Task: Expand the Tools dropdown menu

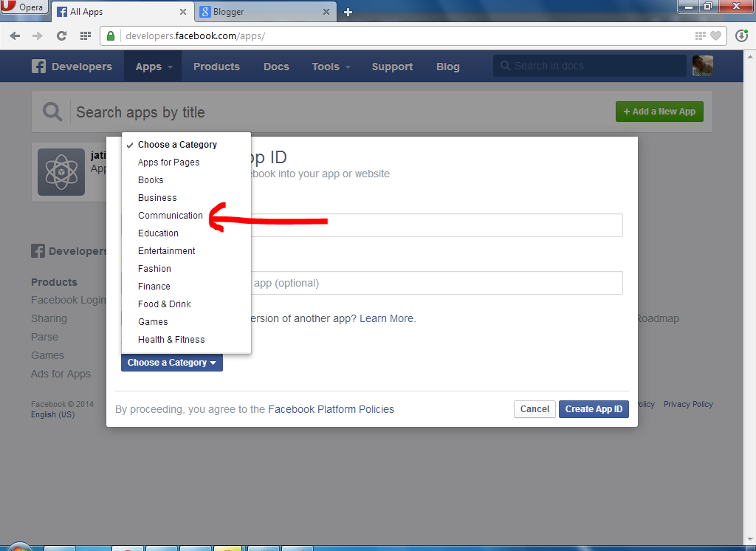Action: [x=331, y=66]
